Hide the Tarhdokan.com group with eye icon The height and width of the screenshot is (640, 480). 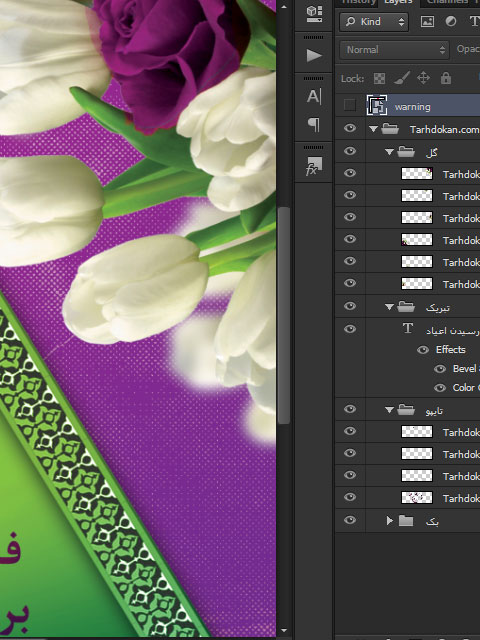click(x=350, y=128)
